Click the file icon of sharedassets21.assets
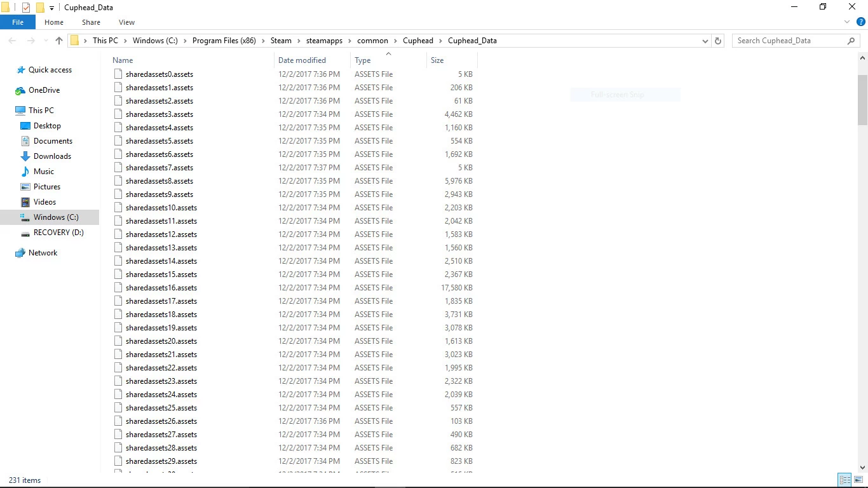 [118, 355]
